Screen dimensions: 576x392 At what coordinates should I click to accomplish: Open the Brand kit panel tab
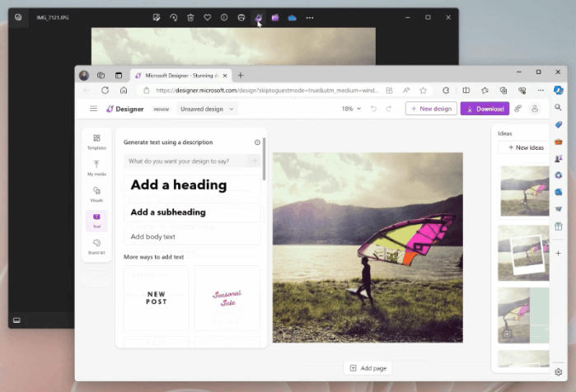(x=96, y=247)
